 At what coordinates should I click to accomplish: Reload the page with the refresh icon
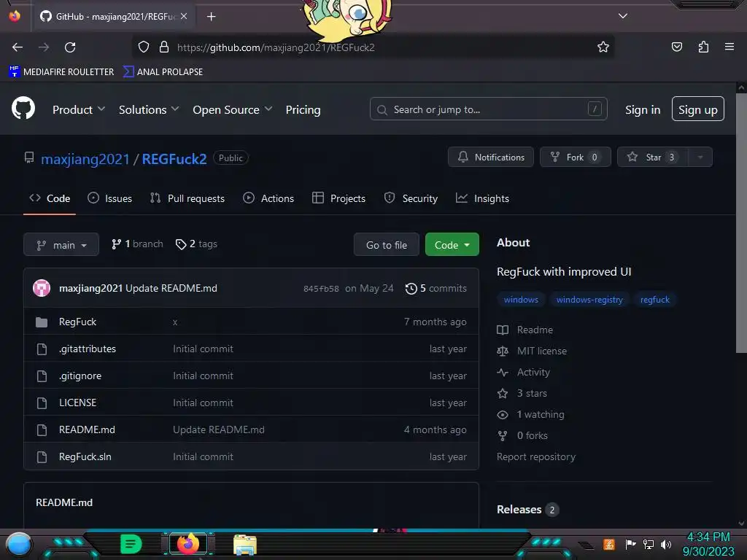point(70,47)
